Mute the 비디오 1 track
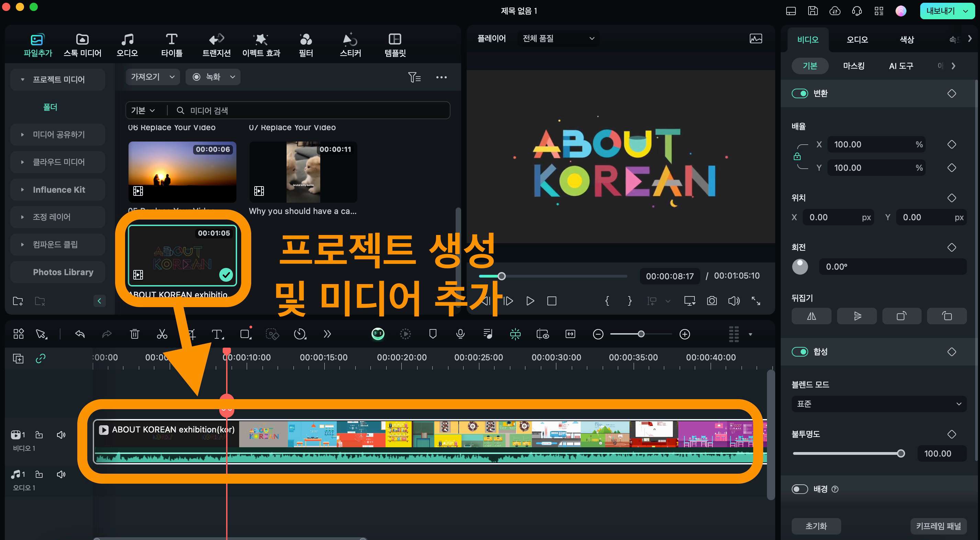The height and width of the screenshot is (540, 980). tap(61, 434)
